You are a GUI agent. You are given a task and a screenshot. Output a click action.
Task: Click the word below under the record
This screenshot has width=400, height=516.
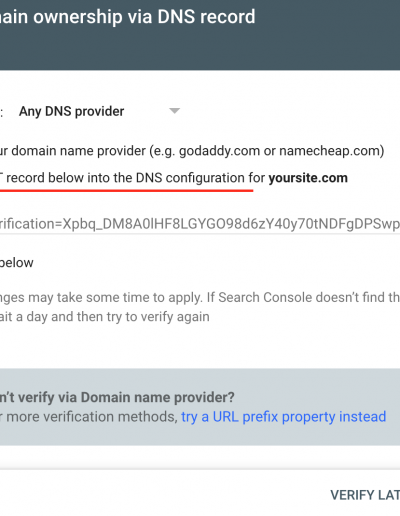[17, 263]
